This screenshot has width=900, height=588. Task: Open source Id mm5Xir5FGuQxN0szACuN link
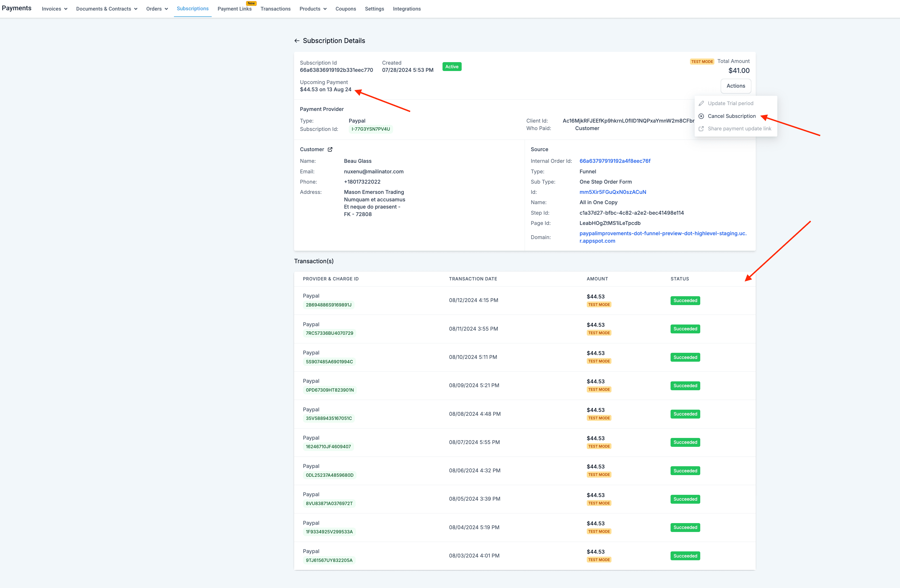tap(613, 192)
